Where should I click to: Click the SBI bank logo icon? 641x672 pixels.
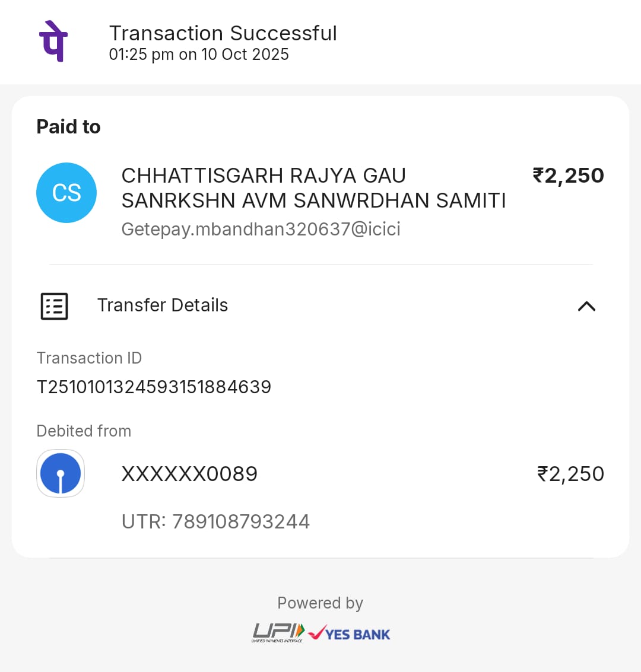coord(61,473)
